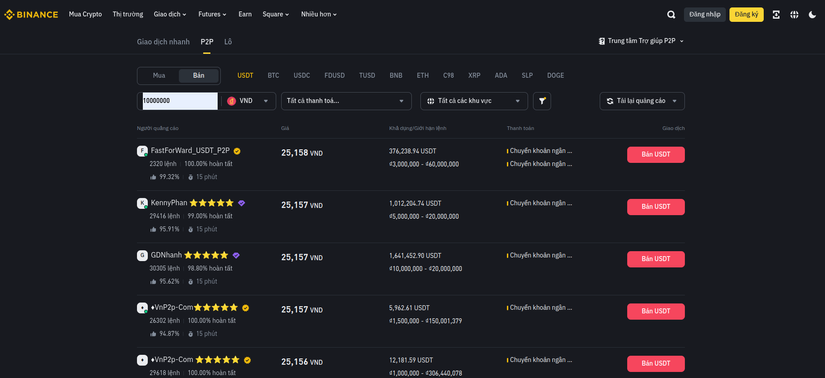Open the globe language selector icon
The height and width of the screenshot is (378, 825).
click(x=794, y=15)
